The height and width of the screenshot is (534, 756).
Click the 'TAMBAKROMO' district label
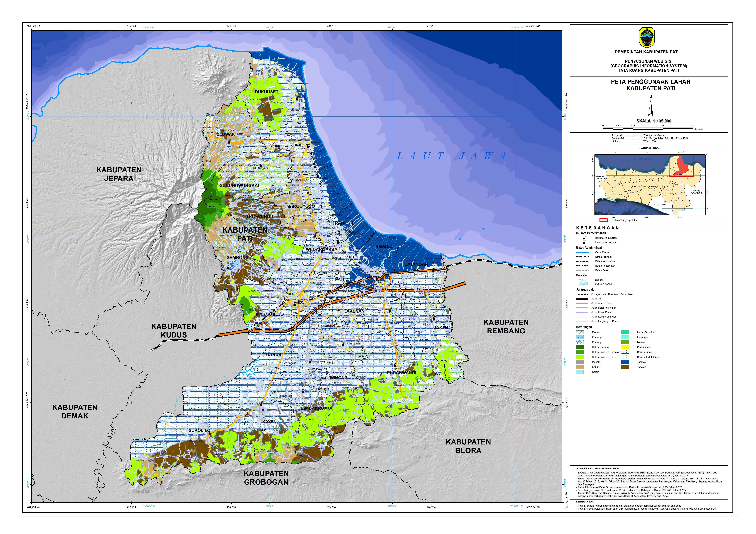click(315, 408)
